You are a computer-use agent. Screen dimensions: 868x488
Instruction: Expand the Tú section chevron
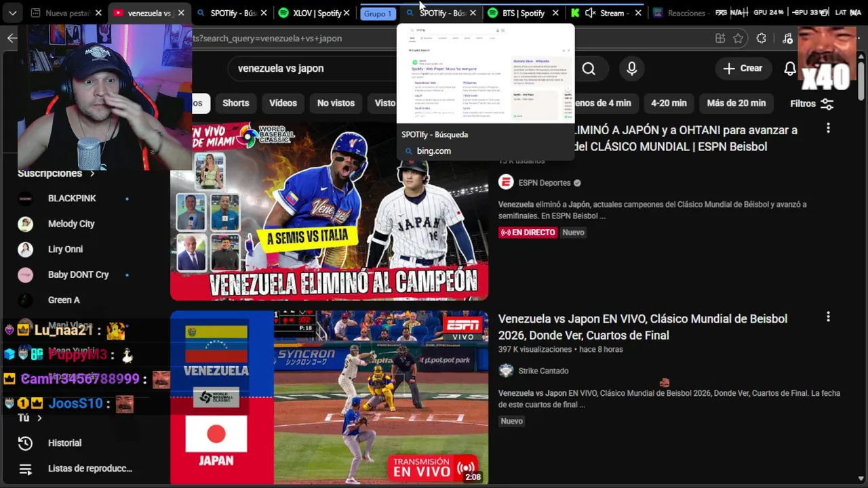(x=39, y=418)
